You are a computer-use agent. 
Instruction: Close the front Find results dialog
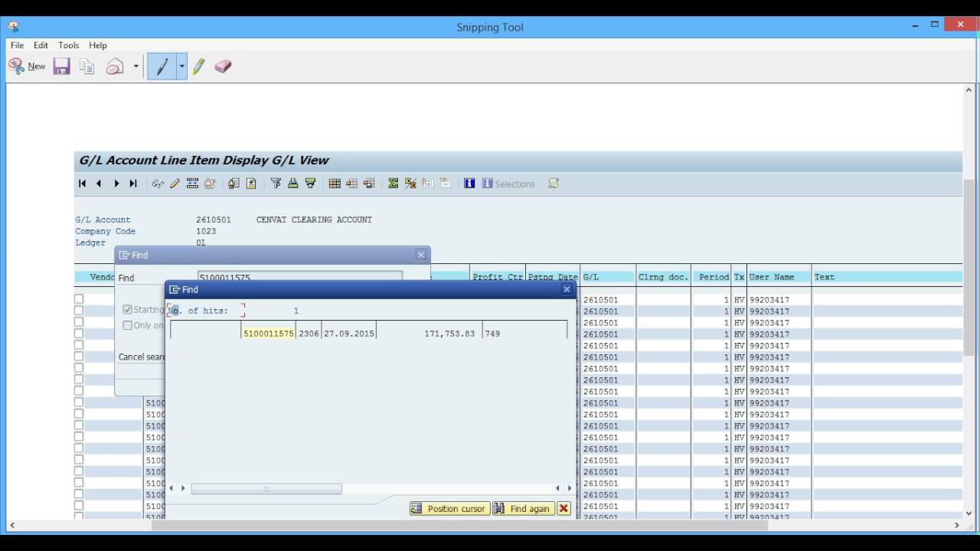[x=567, y=289]
